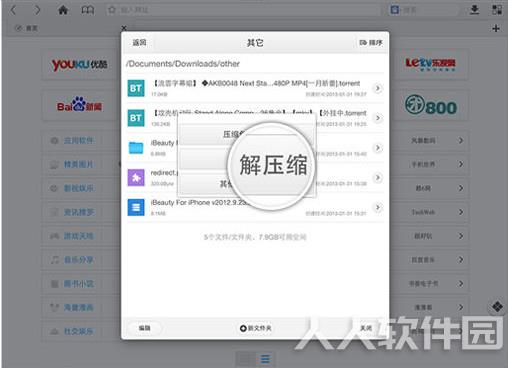Screen dimensions: 508x368
Task: Open details chevron for AKB0048 torrent
Action: (377, 88)
